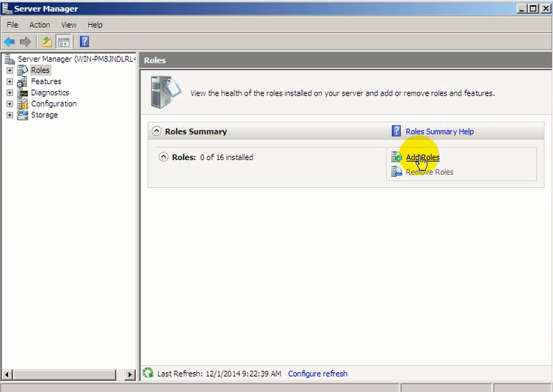The image size is (553, 392).
Task: Click the Configuration tree icon
Action: (23, 104)
